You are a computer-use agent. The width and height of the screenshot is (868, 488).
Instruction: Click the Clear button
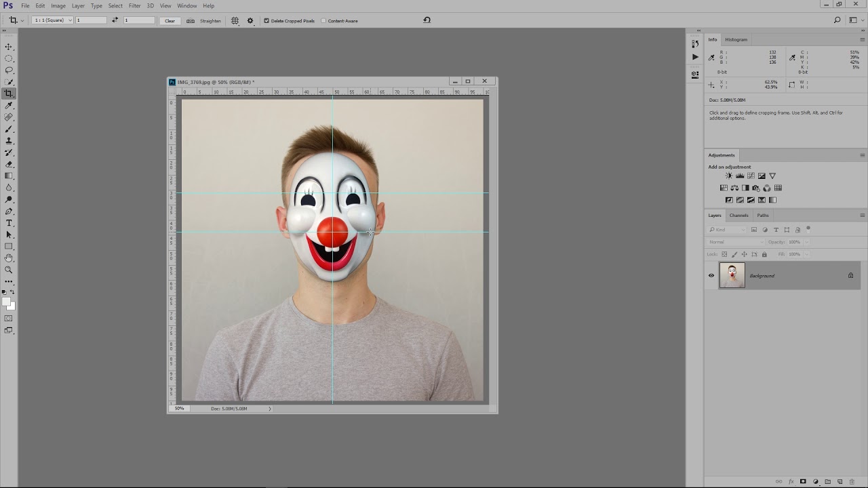(170, 20)
